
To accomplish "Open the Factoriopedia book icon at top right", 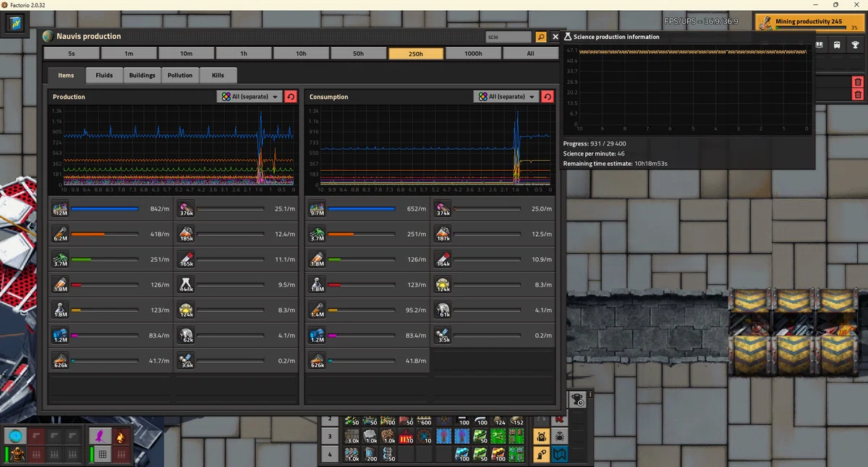I will pos(820,45).
